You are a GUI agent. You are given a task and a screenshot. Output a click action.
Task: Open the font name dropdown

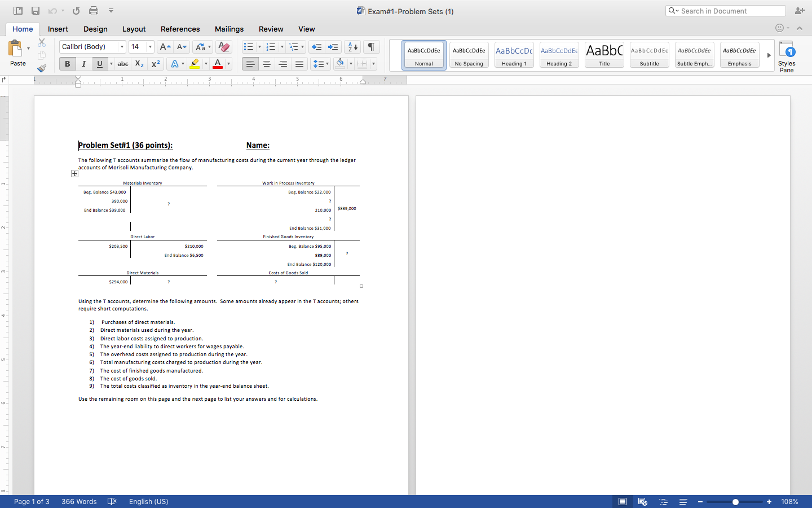(122, 46)
